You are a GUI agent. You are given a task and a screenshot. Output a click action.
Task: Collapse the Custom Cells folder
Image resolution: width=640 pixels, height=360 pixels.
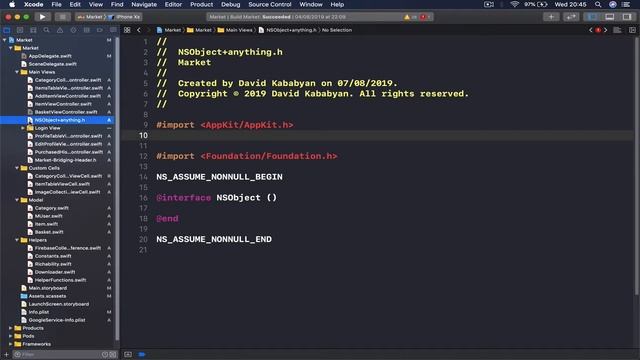[x=17, y=168]
